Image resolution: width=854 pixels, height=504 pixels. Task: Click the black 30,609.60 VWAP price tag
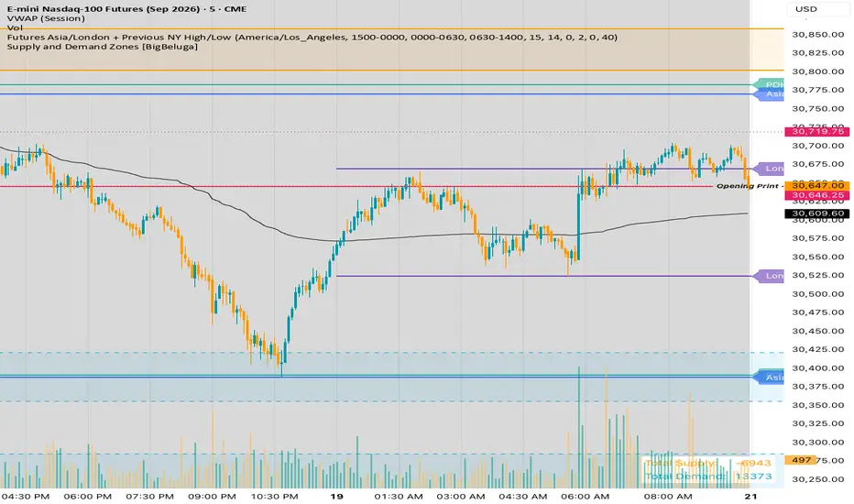[x=817, y=214]
